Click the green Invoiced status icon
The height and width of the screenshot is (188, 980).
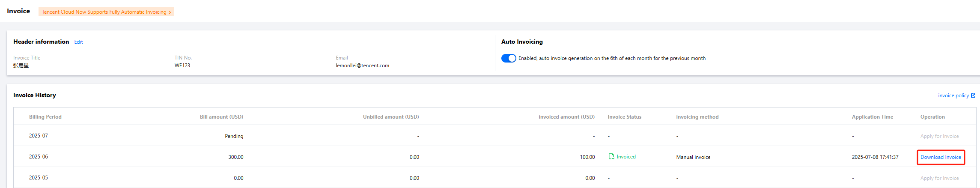pyautogui.click(x=611, y=157)
